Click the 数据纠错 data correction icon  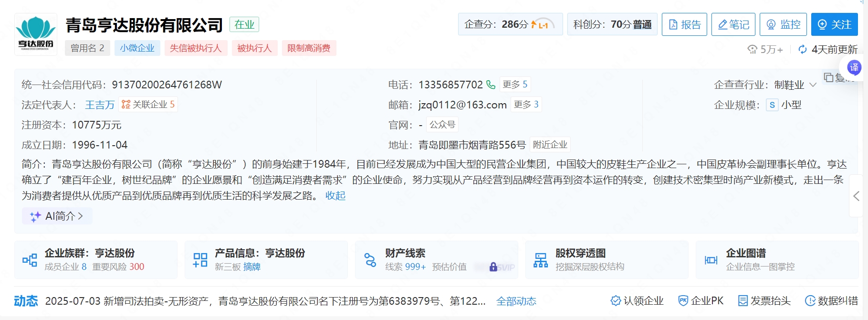click(x=810, y=301)
